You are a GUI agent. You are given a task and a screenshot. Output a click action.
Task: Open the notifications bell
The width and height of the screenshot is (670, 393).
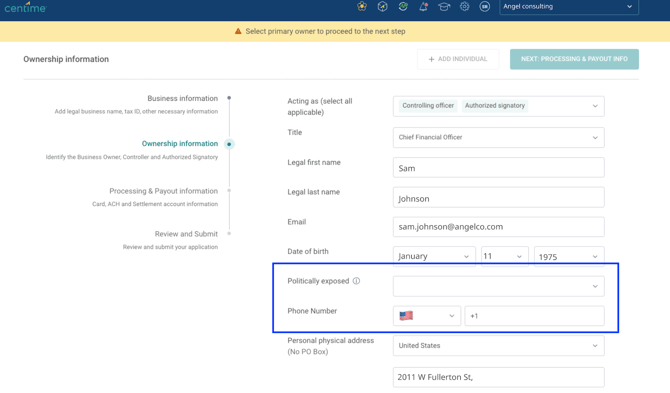[x=423, y=6]
